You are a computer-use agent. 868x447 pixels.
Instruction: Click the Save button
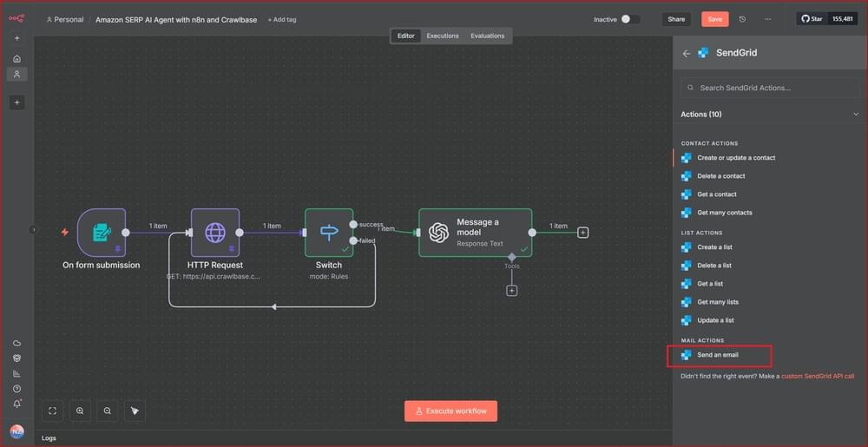pos(714,19)
